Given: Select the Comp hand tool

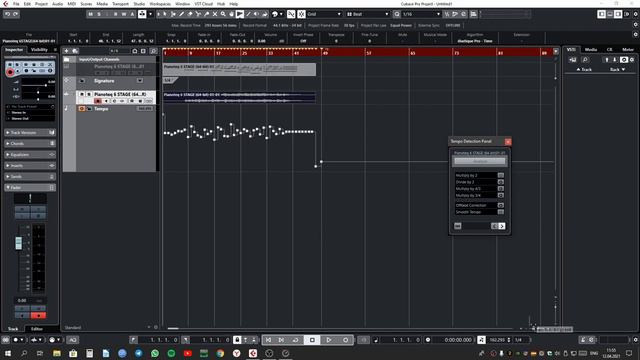Looking at the screenshot, I should pyautogui.click(x=231, y=14).
